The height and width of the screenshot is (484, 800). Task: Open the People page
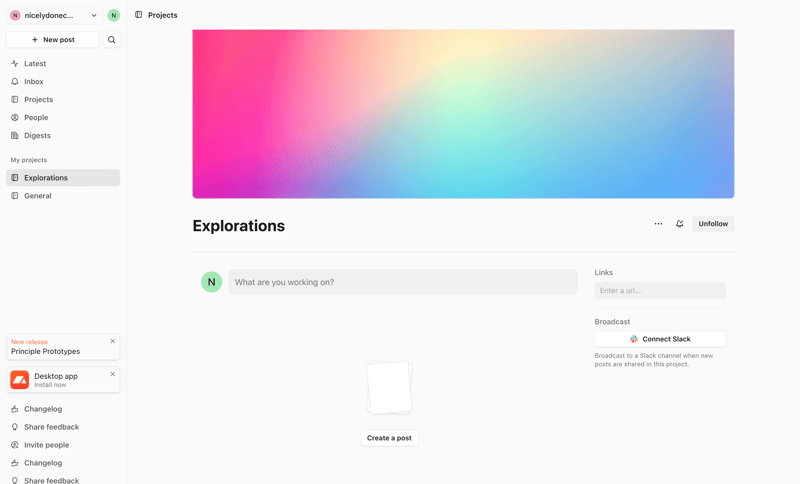[x=63, y=117]
